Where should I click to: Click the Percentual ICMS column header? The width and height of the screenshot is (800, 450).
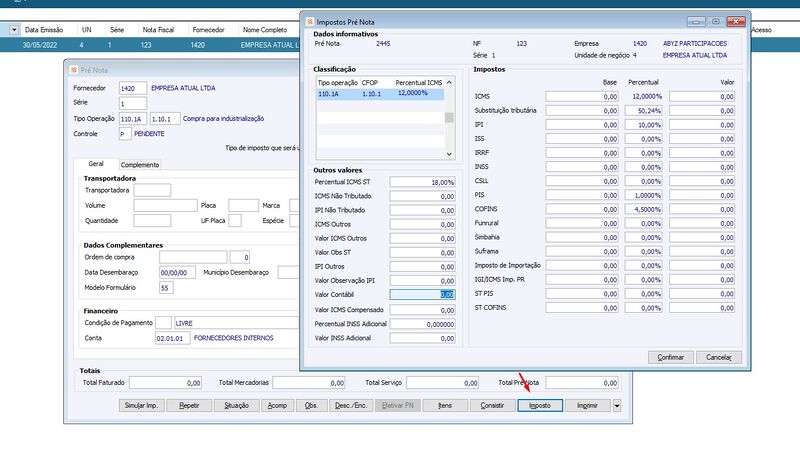(x=418, y=83)
